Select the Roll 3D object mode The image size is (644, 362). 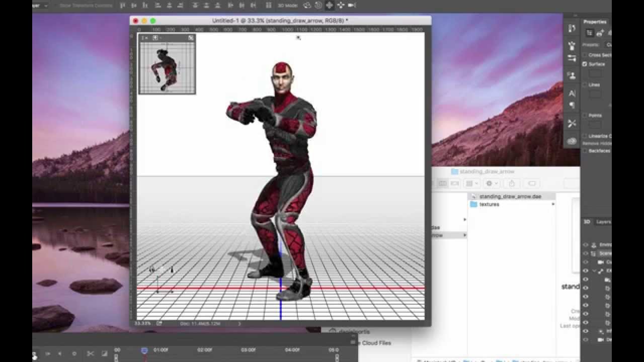click(x=318, y=6)
